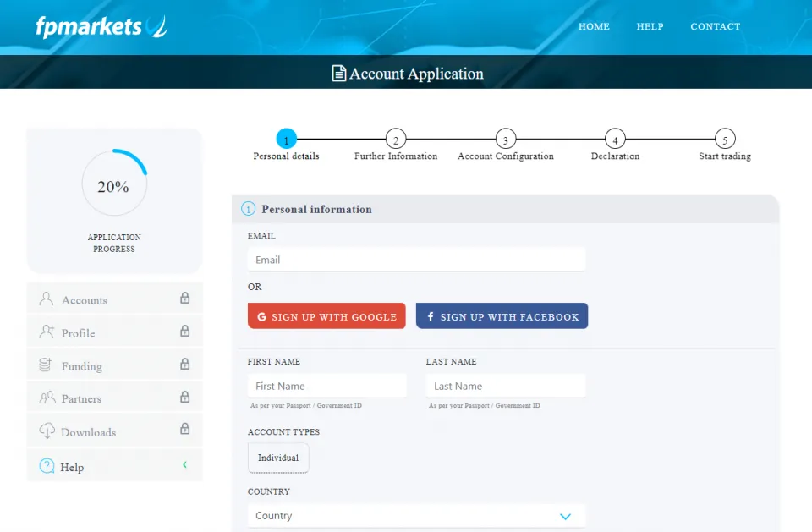Open the HOME menu link

(594, 27)
